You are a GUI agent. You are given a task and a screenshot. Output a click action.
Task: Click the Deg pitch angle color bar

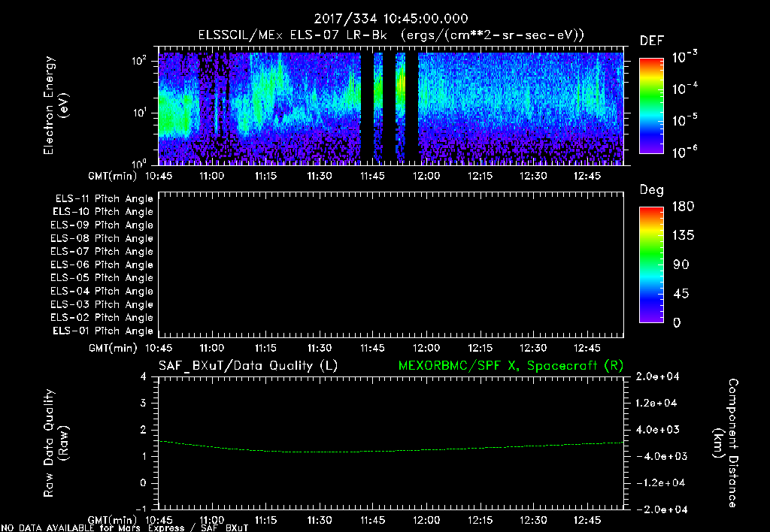[651, 265]
